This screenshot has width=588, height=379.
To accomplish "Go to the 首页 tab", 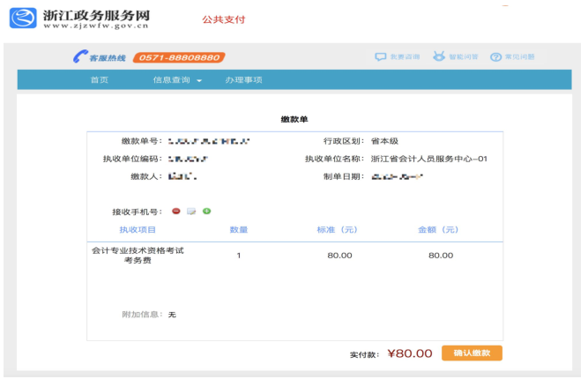I will [x=100, y=80].
